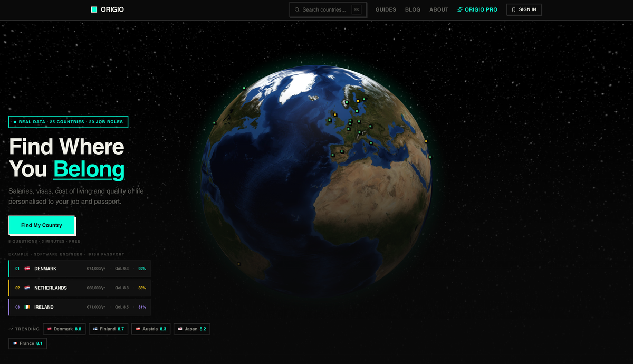
Task: Open the Japan 8.2 trending chip
Action: pos(192,329)
